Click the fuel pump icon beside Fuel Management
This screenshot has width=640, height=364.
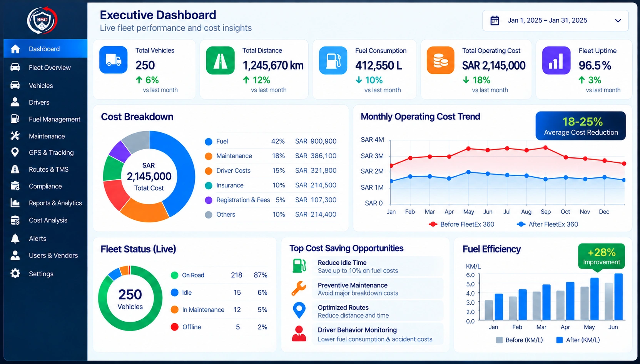tap(15, 119)
